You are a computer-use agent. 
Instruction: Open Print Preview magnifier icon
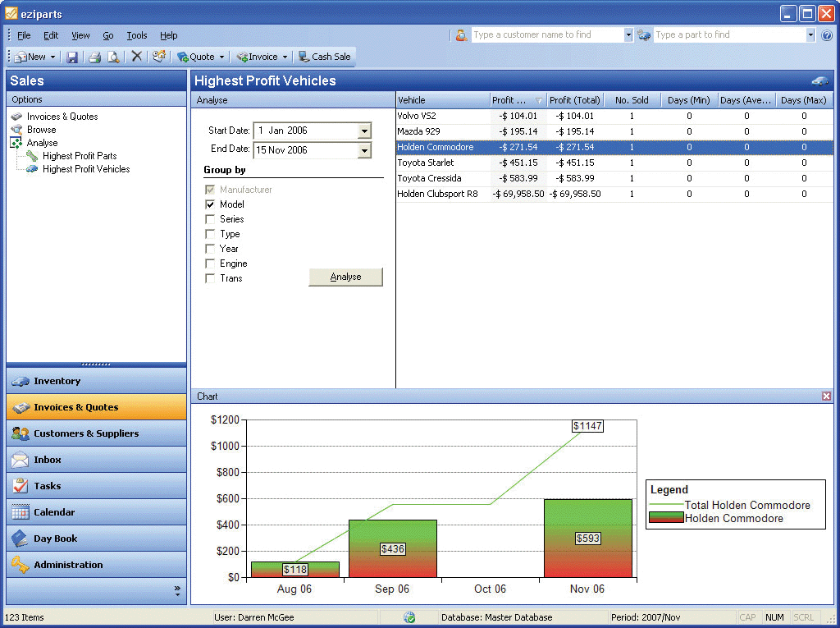tap(113, 57)
